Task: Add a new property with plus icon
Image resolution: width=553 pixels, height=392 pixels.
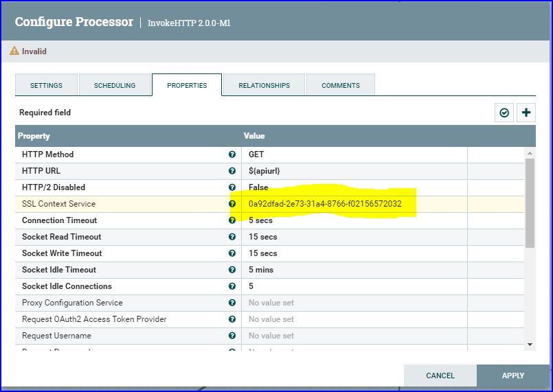Action: [x=526, y=113]
